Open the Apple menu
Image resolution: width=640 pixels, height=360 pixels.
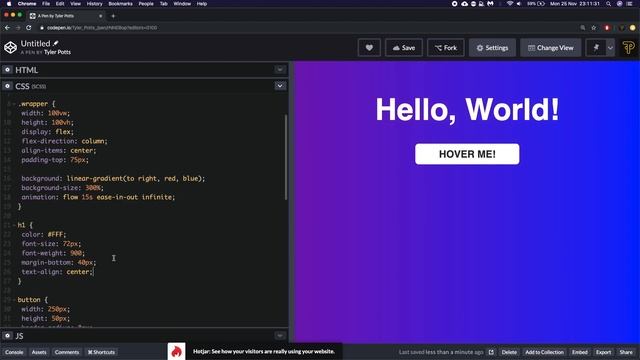pyautogui.click(x=9, y=4)
